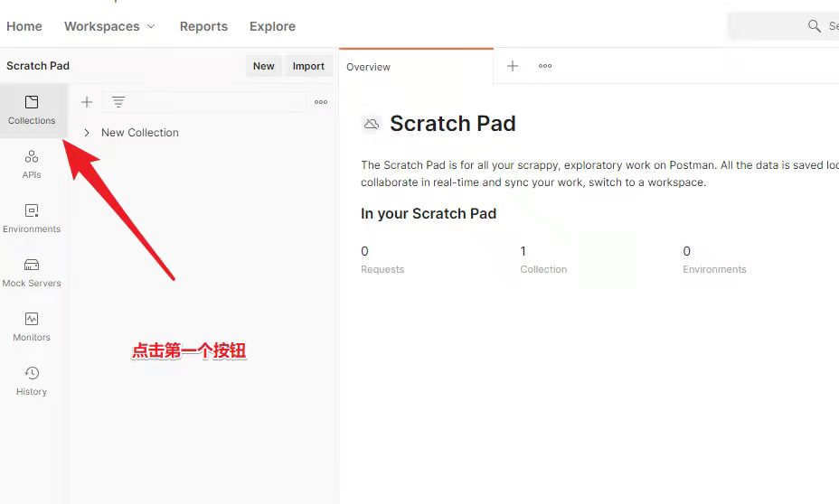Open a new tab with plus icon

coord(513,66)
